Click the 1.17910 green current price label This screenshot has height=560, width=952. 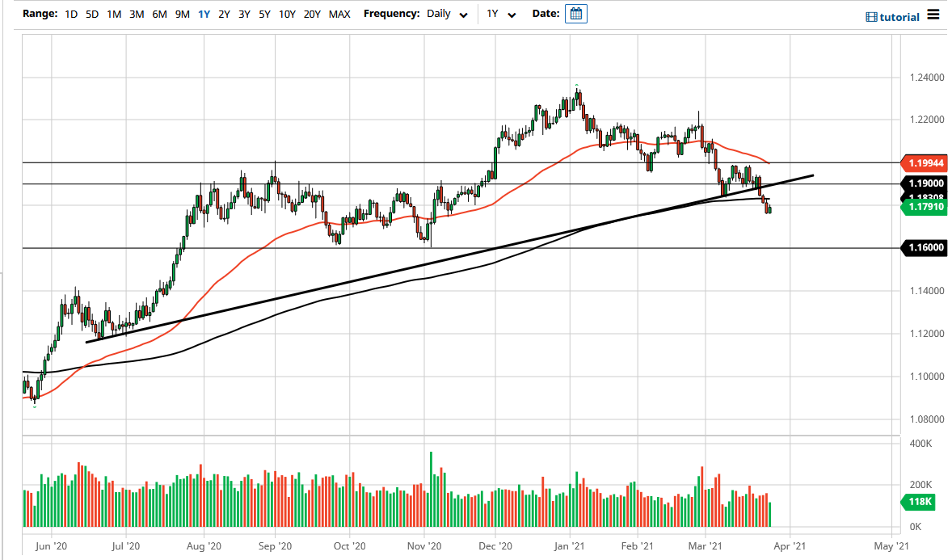[924, 207]
